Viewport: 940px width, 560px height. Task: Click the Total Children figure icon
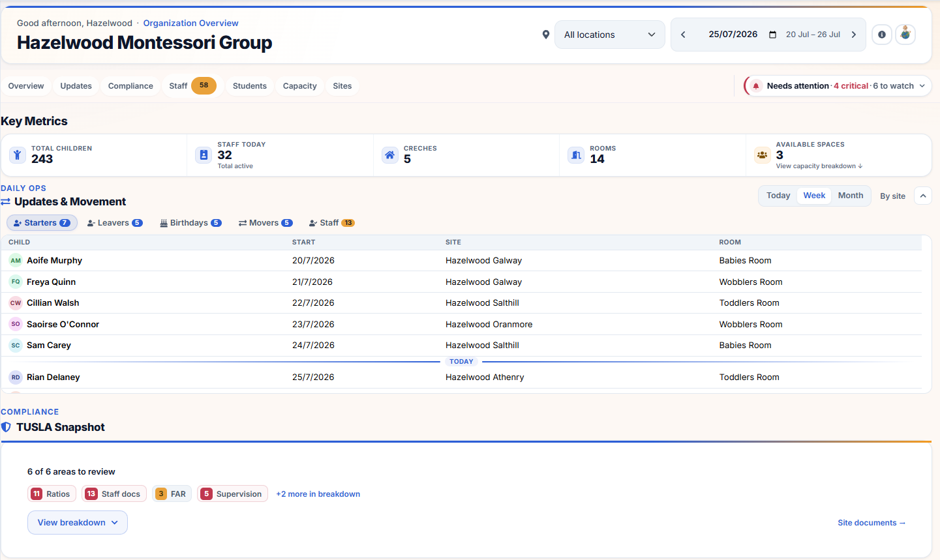pyautogui.click(x=18, y=155)
